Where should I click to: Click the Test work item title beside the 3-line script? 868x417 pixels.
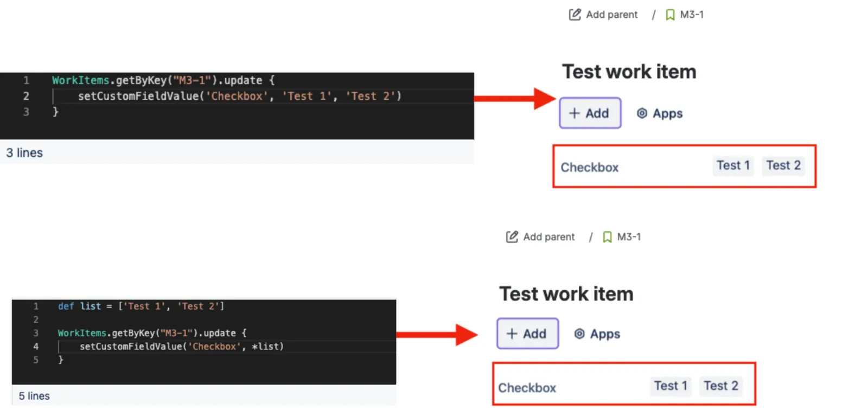pos(629,72)
